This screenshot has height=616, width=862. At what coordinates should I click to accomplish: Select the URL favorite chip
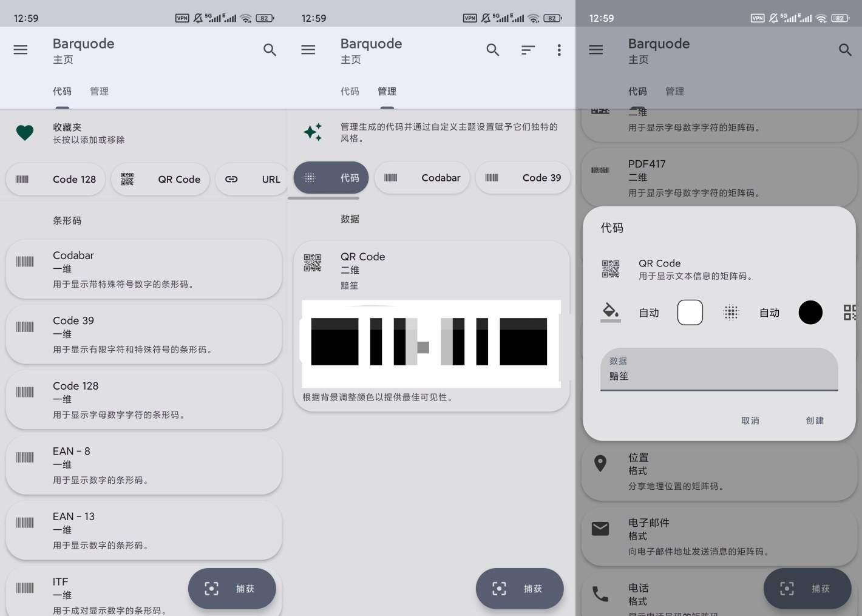[252, 179]
